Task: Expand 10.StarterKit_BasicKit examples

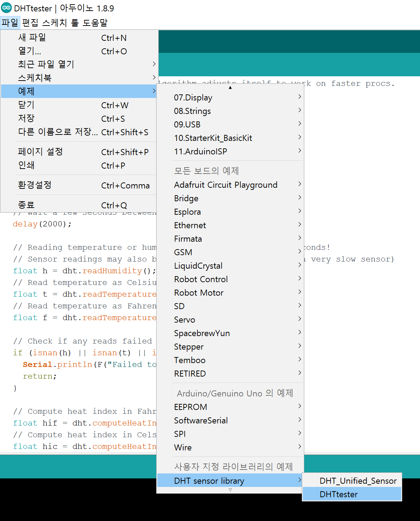Action: point(230,138)
